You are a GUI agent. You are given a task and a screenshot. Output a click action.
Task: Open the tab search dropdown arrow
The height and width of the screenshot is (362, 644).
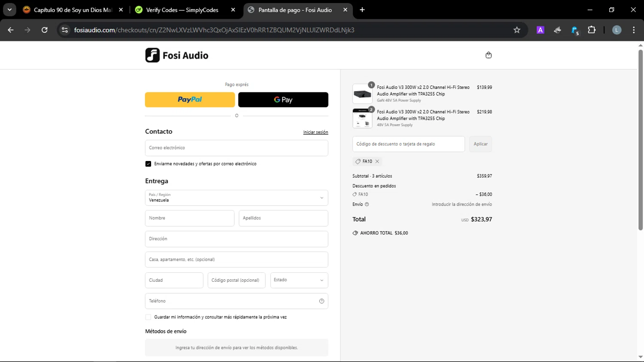point(9,10)
